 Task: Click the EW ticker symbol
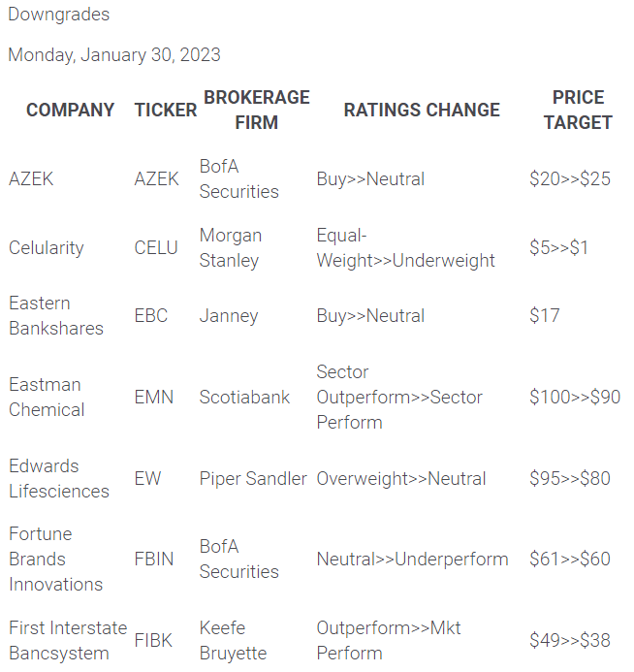point(147,478)
